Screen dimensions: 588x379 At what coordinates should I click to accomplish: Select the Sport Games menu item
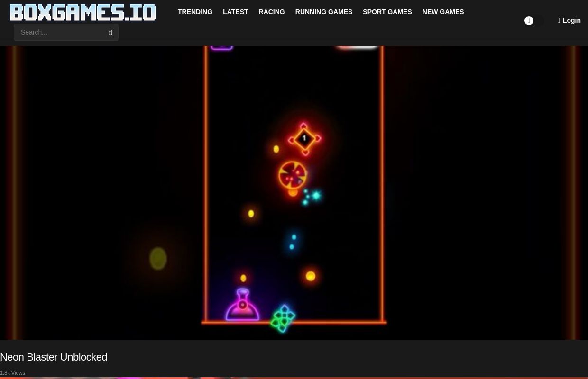(387, 12)
